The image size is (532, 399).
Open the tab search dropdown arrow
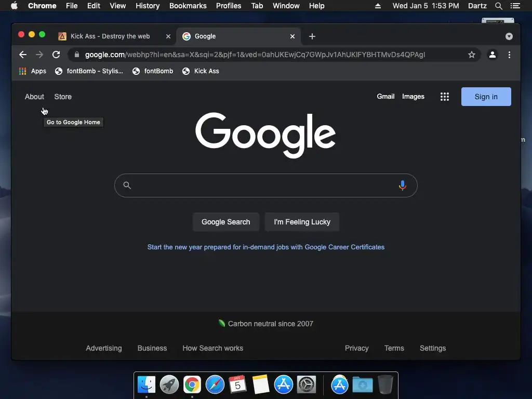tap(509, 36)
